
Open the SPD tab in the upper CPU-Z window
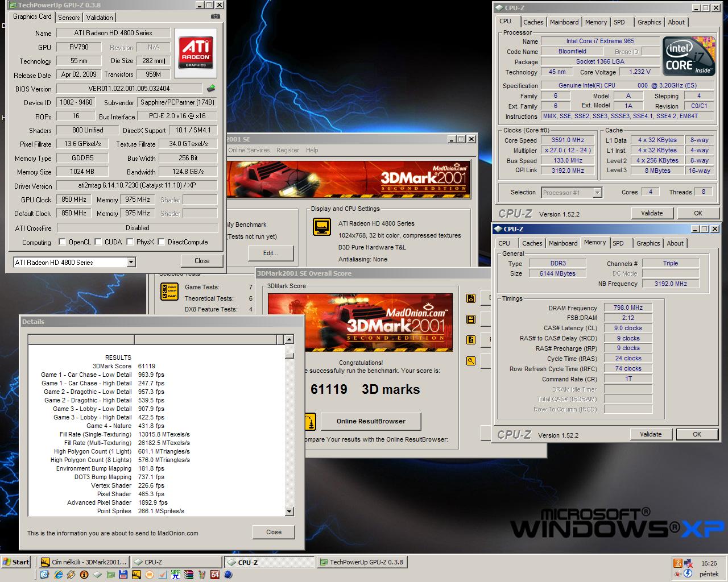(x=619, y=22)
